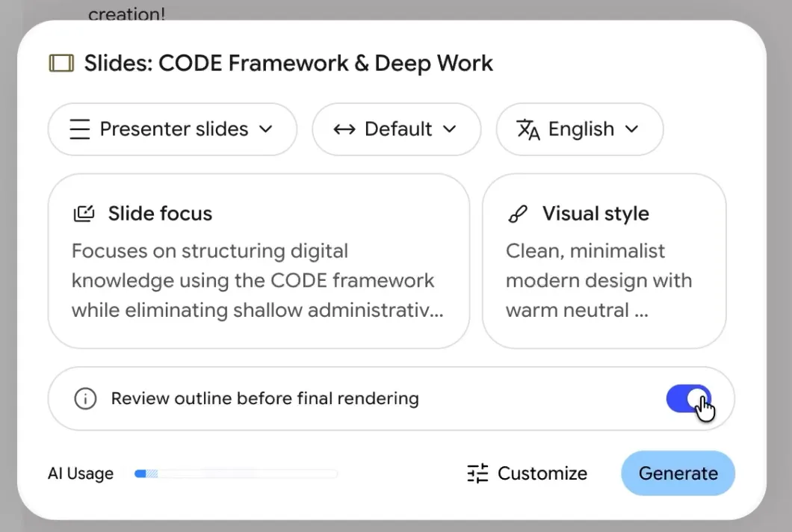Open the Slide focus card
Image resolution: width=792 pixels, height=532 pixels.
[259, 262]
